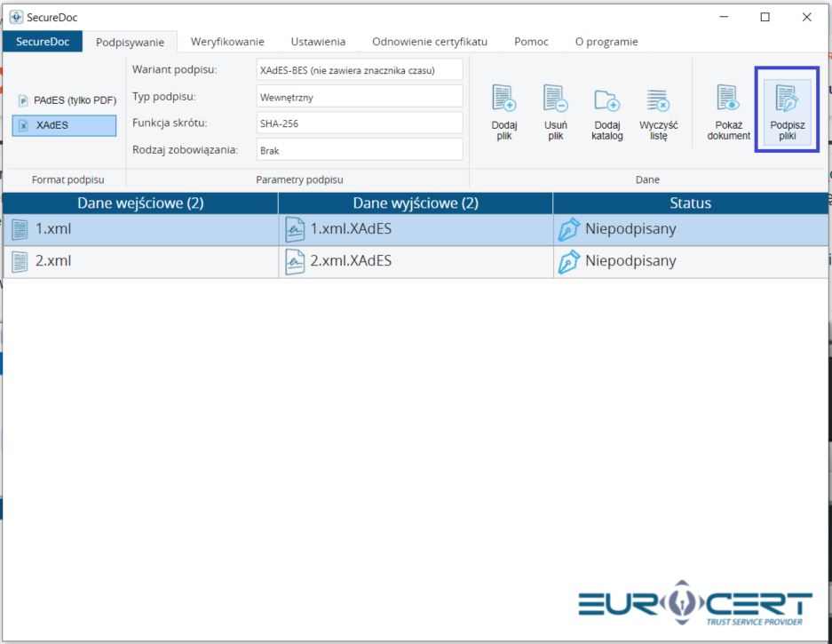
Task: Click the 2.xml.XAdES signed document icon
Action: [295, 261]
